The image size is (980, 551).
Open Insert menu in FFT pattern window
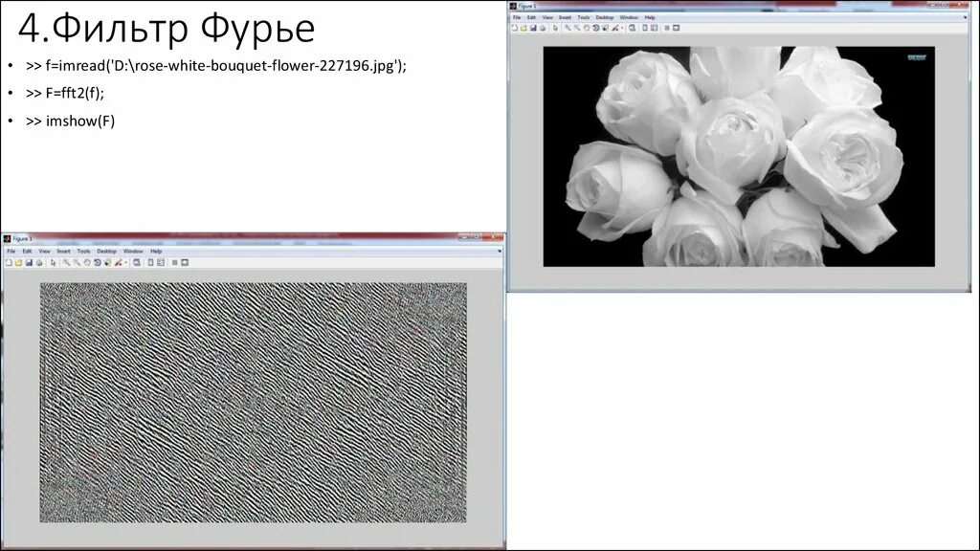[64, 252]
